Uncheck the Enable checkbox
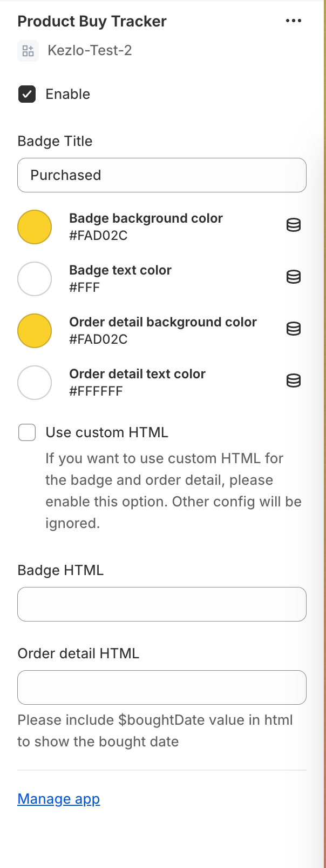This screenshot has width=326, height=868. pos(26,94)
